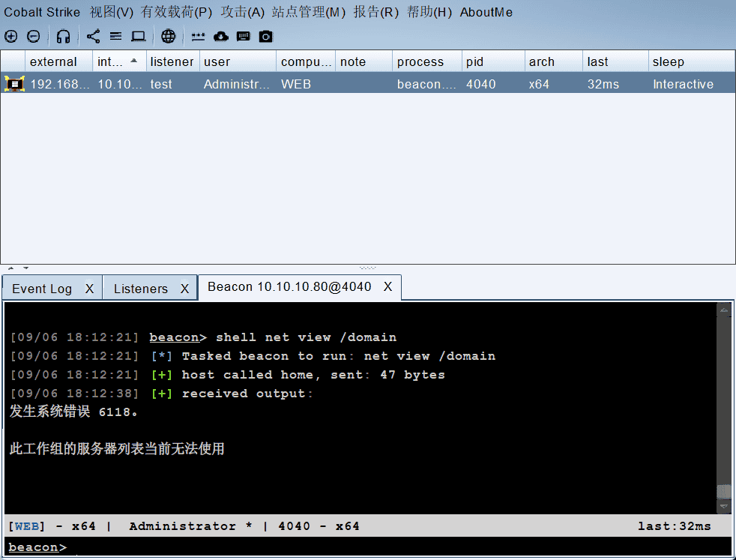Viewport: 736px width, 560px height.
Task: Open the 视图(V) menu
Action: coord(112,12)
